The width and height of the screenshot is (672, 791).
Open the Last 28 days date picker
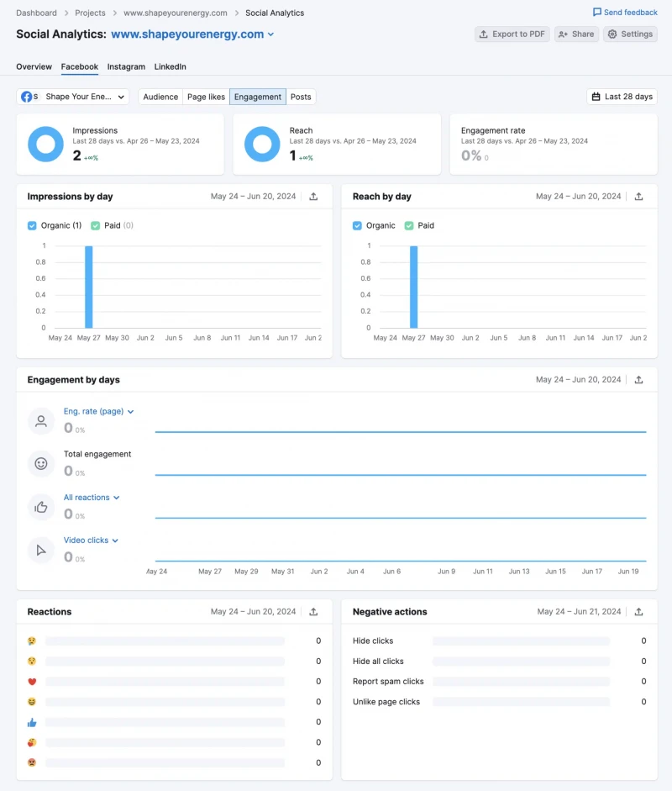point(622,97)
